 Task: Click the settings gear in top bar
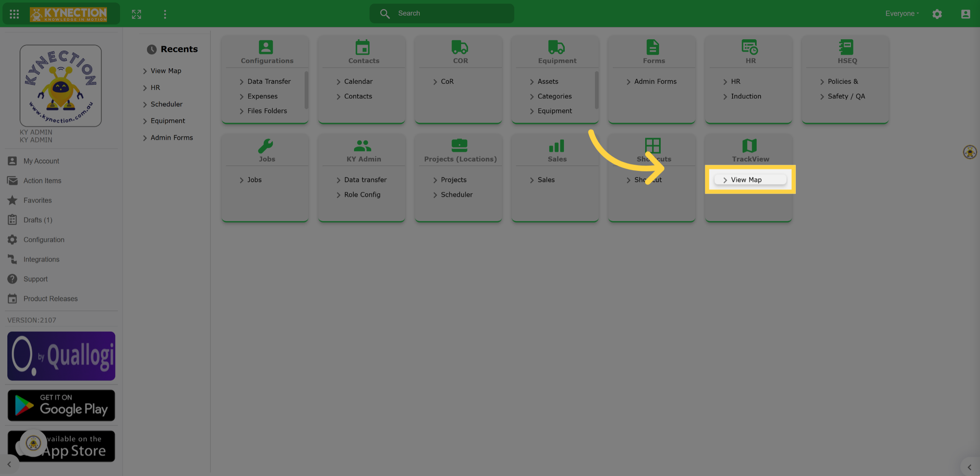click(937, 14)
